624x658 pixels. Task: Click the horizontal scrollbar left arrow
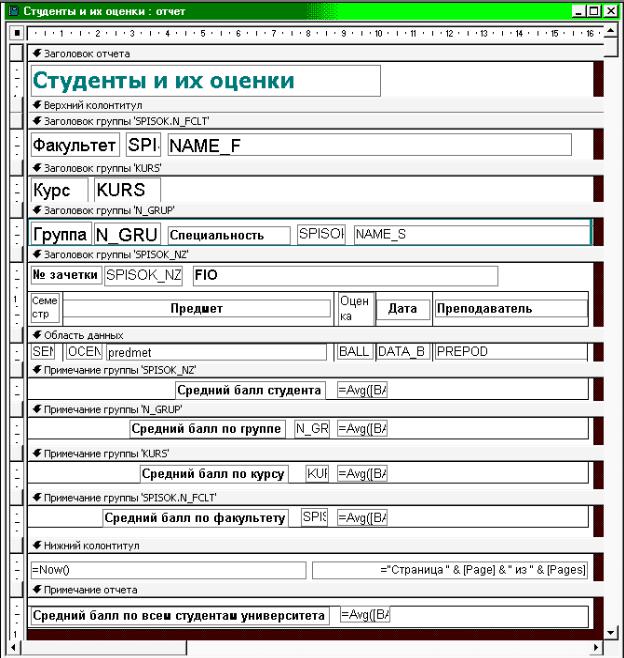coord(14,648)
